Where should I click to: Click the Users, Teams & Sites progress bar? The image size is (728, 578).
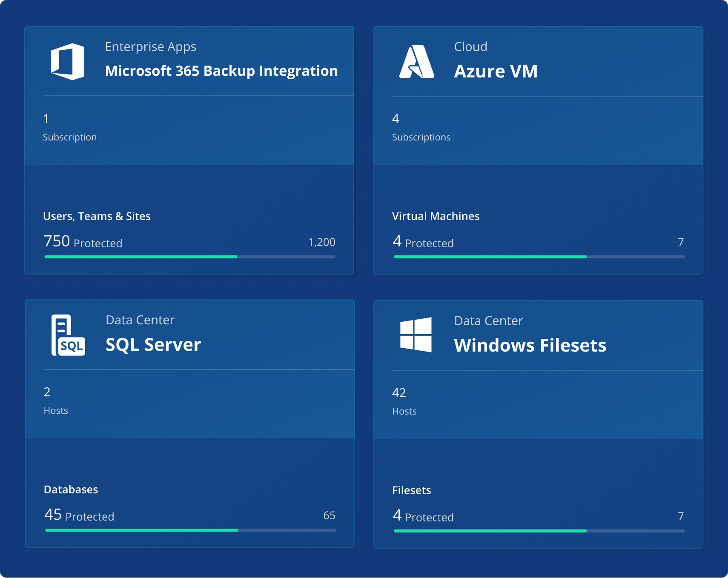point(190,257)
